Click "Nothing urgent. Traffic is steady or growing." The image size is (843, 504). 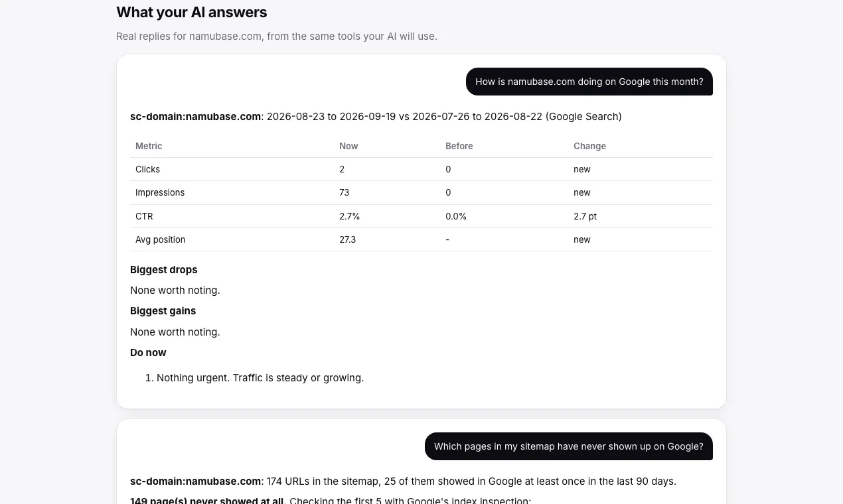point(260,377)
